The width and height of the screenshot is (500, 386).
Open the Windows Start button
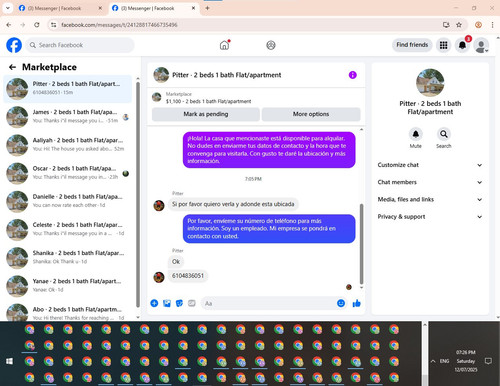(9, 361)
